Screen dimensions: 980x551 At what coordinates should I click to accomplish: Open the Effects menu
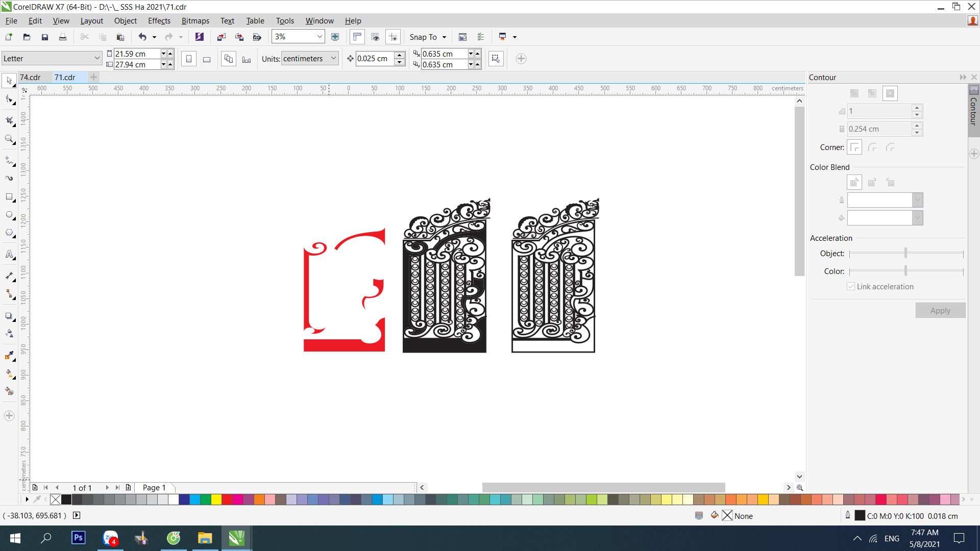coord(159,20)
